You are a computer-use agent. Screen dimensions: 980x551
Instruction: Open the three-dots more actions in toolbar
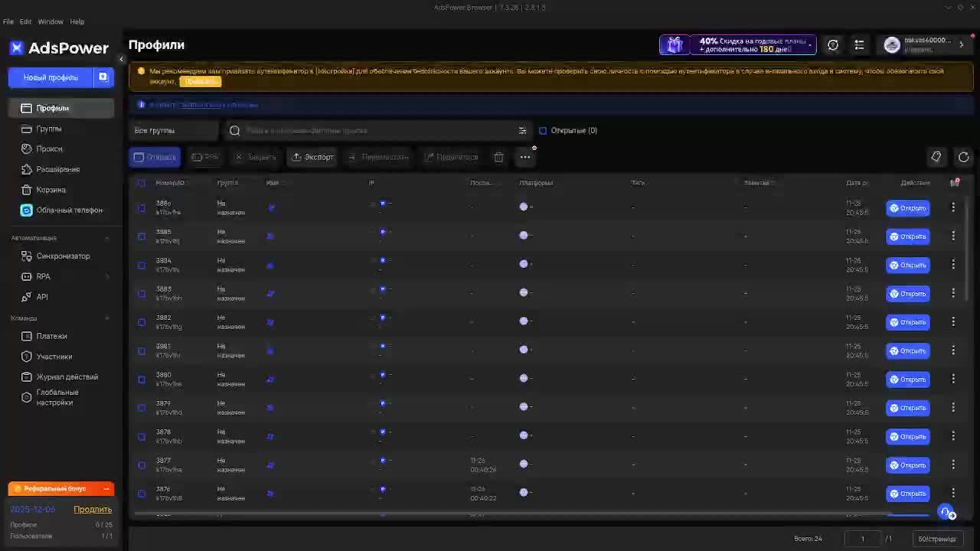[x=525, y=157]
